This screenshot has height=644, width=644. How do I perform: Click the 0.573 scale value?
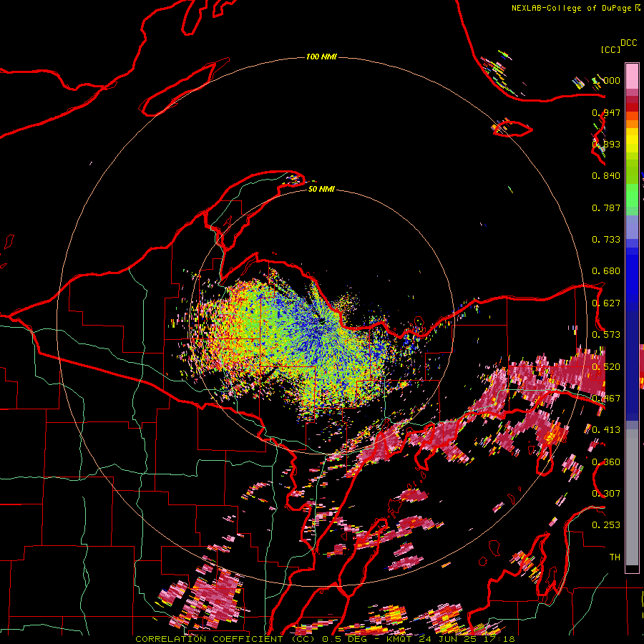(606, 335)
